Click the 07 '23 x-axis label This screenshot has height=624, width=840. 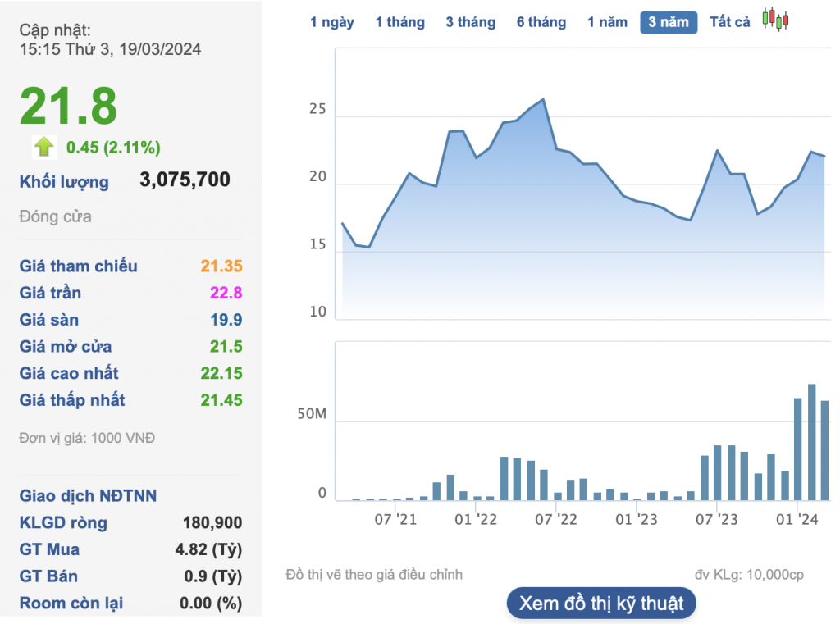tap(717, 520)
